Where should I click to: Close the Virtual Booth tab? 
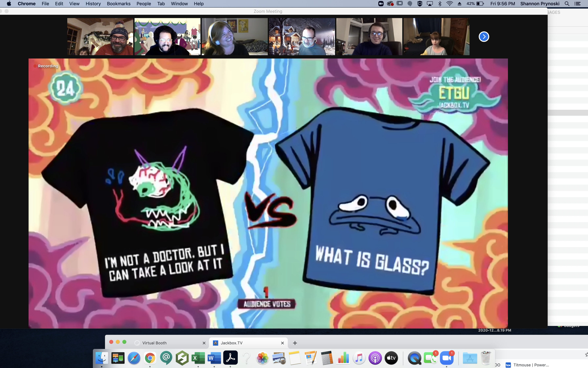pos(204,343)
